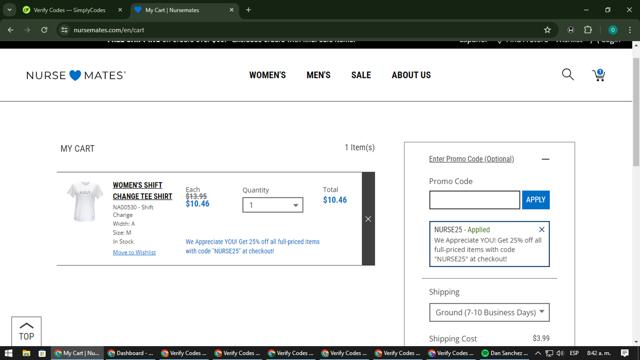Open the notes app in taskbar
The height and width of the screenshot is (360, 640).
click(x=42, y=353)
